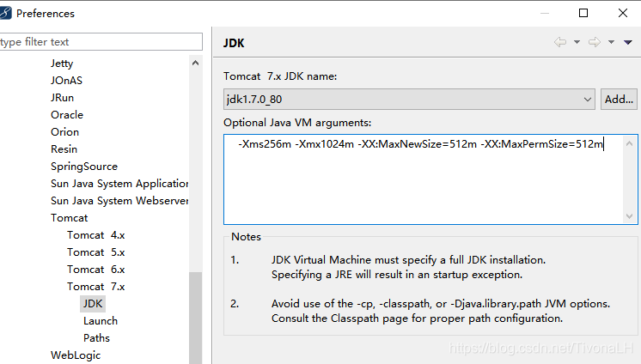
Task: Select Tomcat 4.x in the tree
Action: [95, 235]
